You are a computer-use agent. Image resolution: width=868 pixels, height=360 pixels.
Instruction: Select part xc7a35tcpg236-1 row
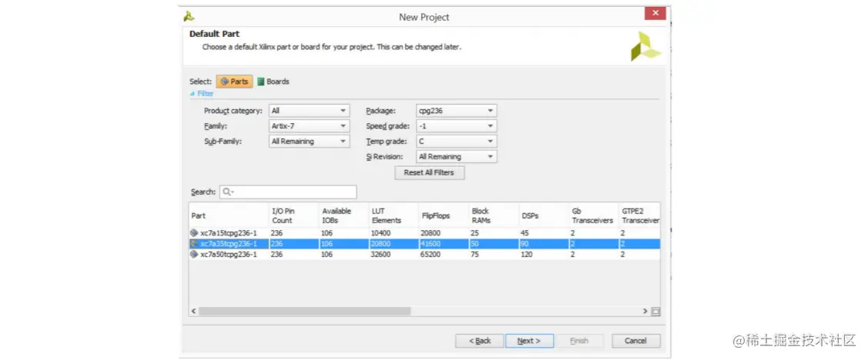[424, 244]
